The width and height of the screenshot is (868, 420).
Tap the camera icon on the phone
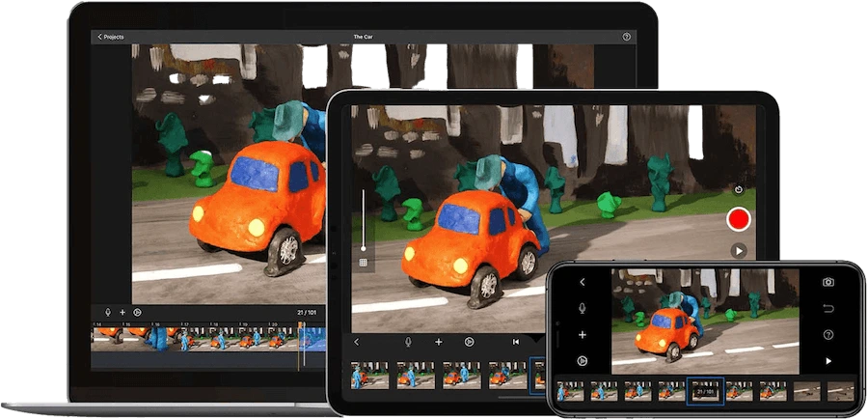pyautogui.click(x=828, y=282)
